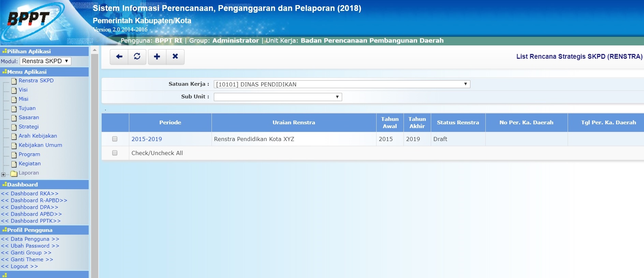Click the refresh icon in toolbar
This screenshot has width=644, height=278.
(137, 57)
